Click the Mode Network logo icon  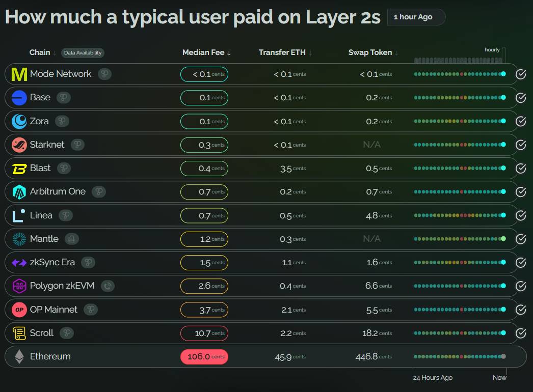tap(19, 74)
